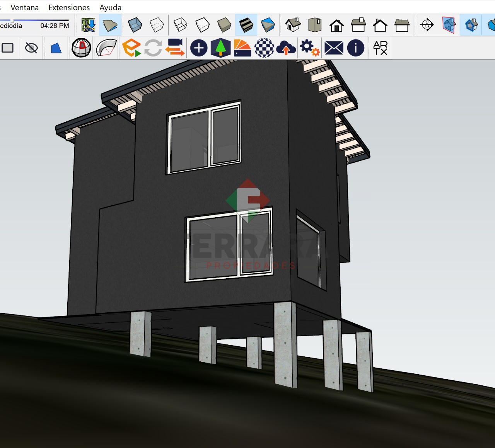The width and height of the screenshot is (495, 448).
Task: Click the gray sync arrows icon
Action: pos(153,48)
